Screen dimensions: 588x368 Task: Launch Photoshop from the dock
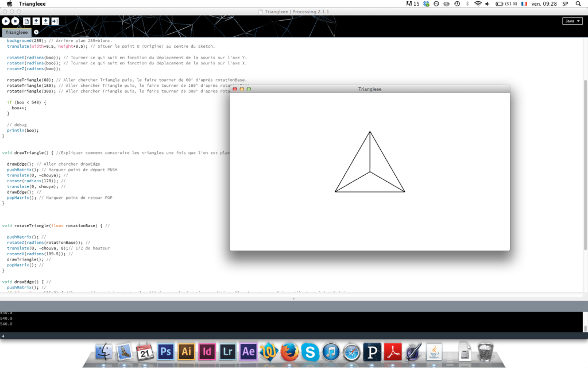(166, 351)
